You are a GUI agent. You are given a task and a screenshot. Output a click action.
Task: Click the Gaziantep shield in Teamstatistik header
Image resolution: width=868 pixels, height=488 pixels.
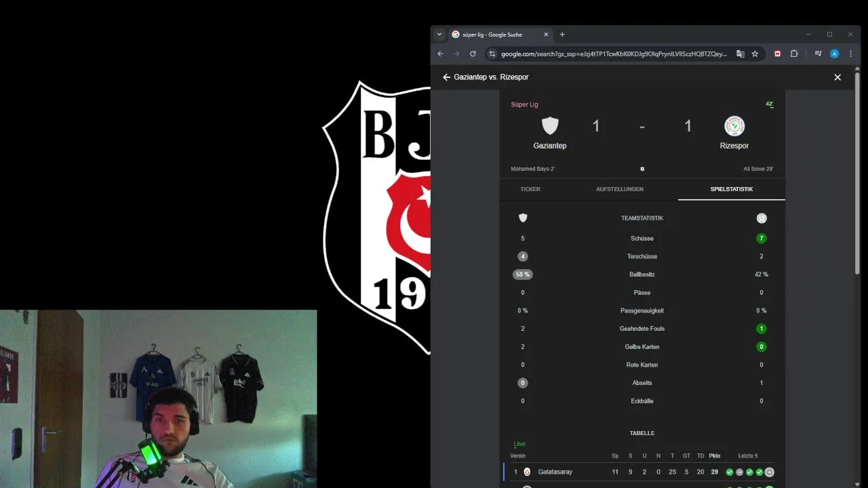click(523, 218)
